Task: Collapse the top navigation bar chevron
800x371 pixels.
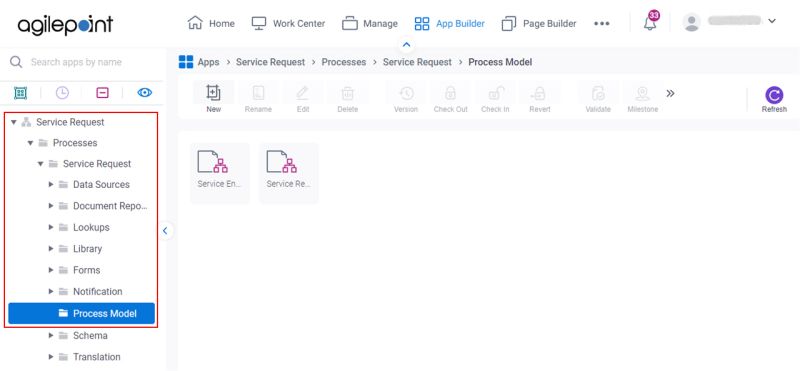Action: [x=407, y=45]
